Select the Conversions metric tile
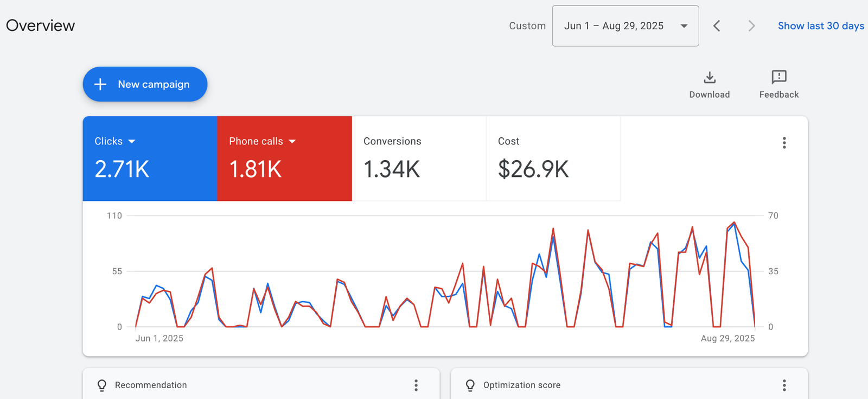Image resolution: width=868 pixels, height=399 pixels. (419, 158)
